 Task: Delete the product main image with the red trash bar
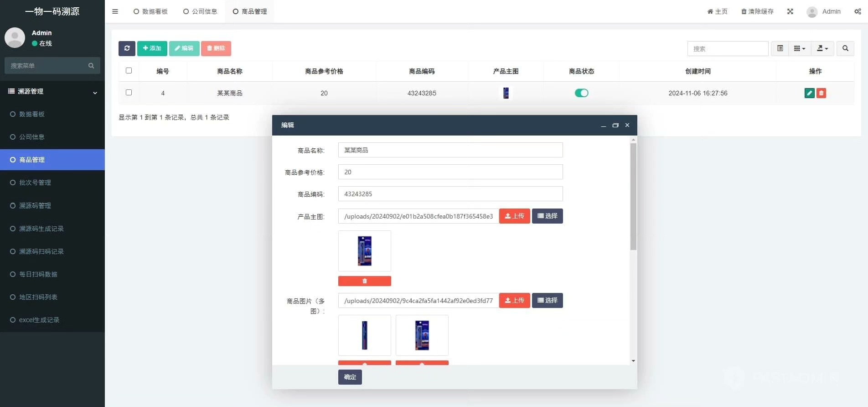(364, 281)
